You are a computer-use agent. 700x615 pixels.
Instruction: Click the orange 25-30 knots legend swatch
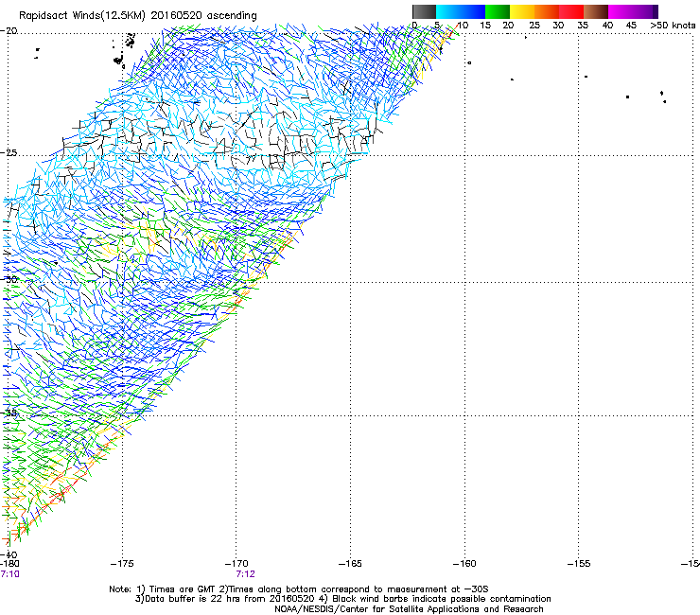[547, 11]
